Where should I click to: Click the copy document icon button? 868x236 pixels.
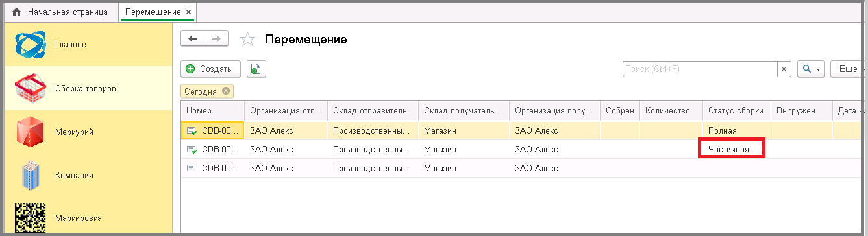pos(256,69)
